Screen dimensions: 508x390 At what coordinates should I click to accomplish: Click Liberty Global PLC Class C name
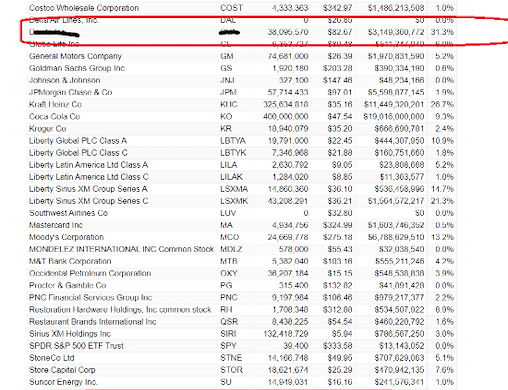pyautogui.click(x=78, y=153)
